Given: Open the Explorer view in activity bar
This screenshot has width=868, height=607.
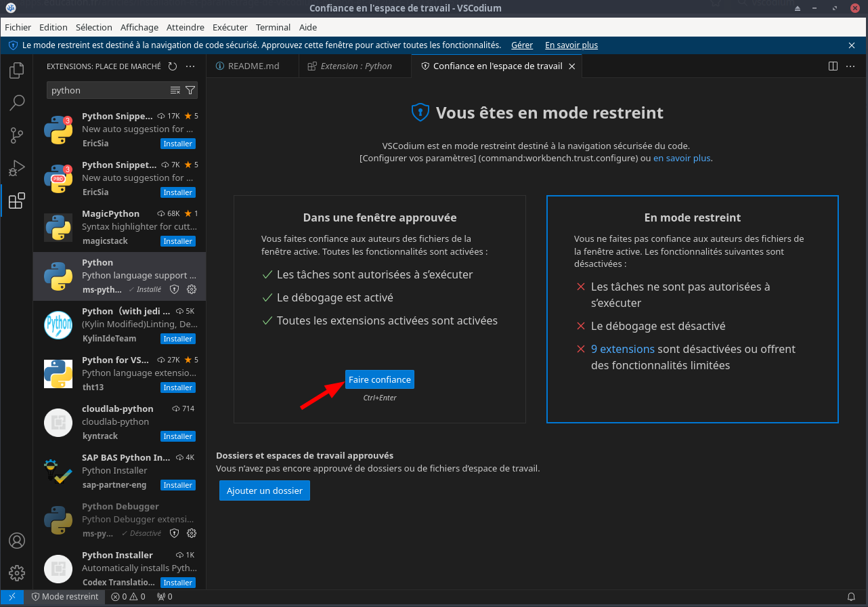Looking at the screenshot, I should [17, 70].
